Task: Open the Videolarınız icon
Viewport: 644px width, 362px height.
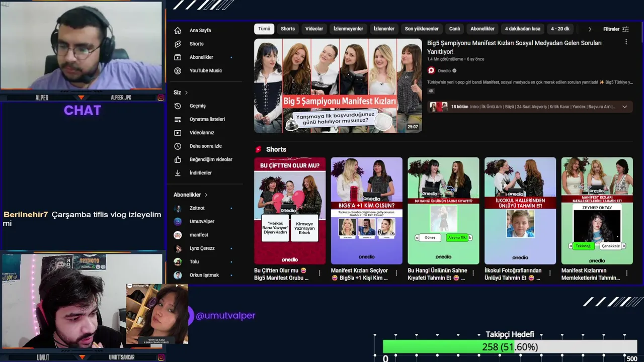Action: click(178, 133)
